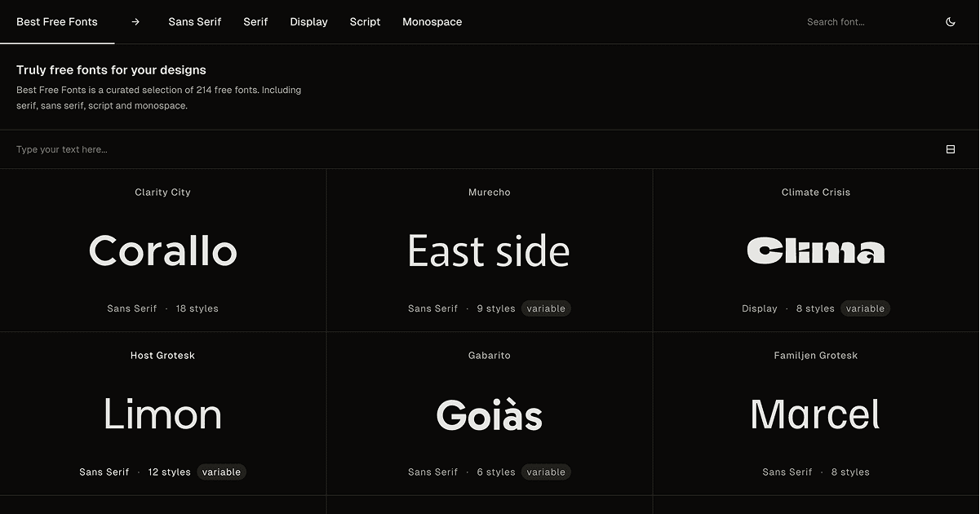980x514 pixels.
Task: Toggle dark mode with the moon icon
Action: pyautogui.click(x=951, y=22)
